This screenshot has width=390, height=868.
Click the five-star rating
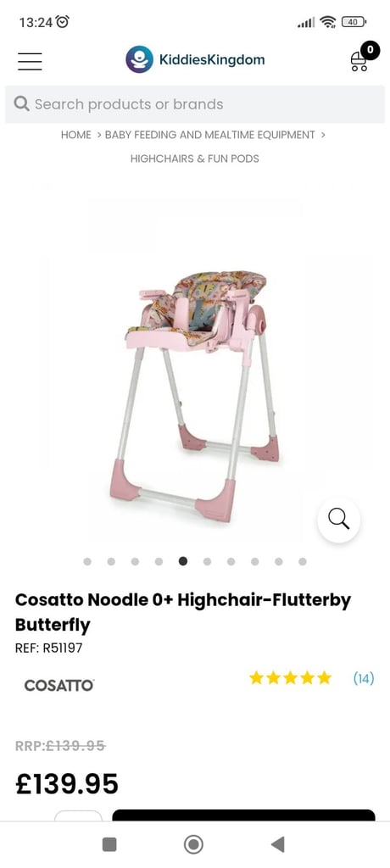[x=290, y=678]
